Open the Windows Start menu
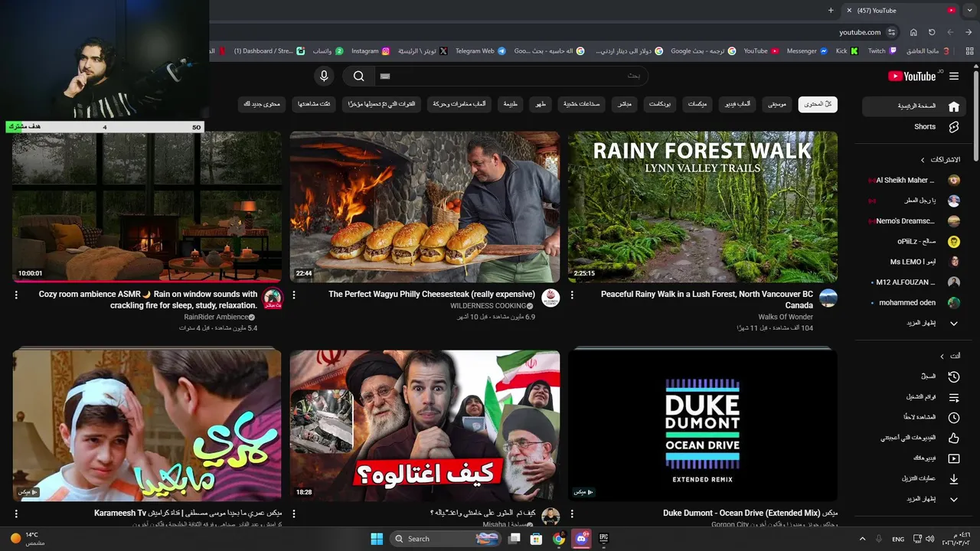 click(x=377, y=539)
